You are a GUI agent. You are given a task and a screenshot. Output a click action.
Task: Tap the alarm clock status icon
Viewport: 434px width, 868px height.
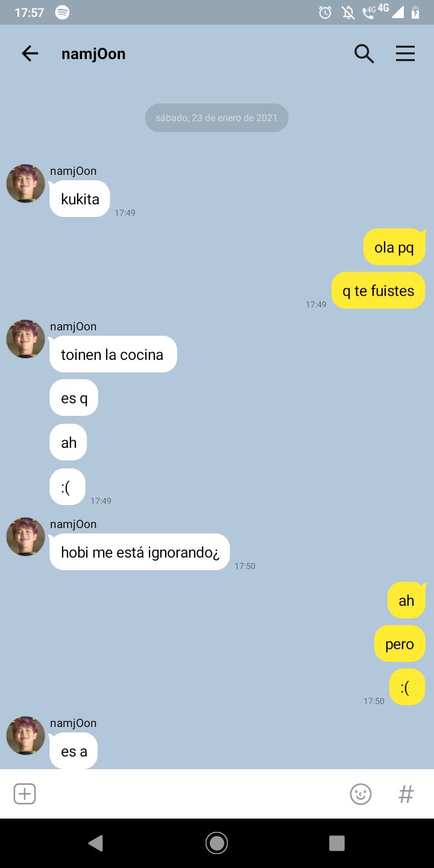point(325,12)
